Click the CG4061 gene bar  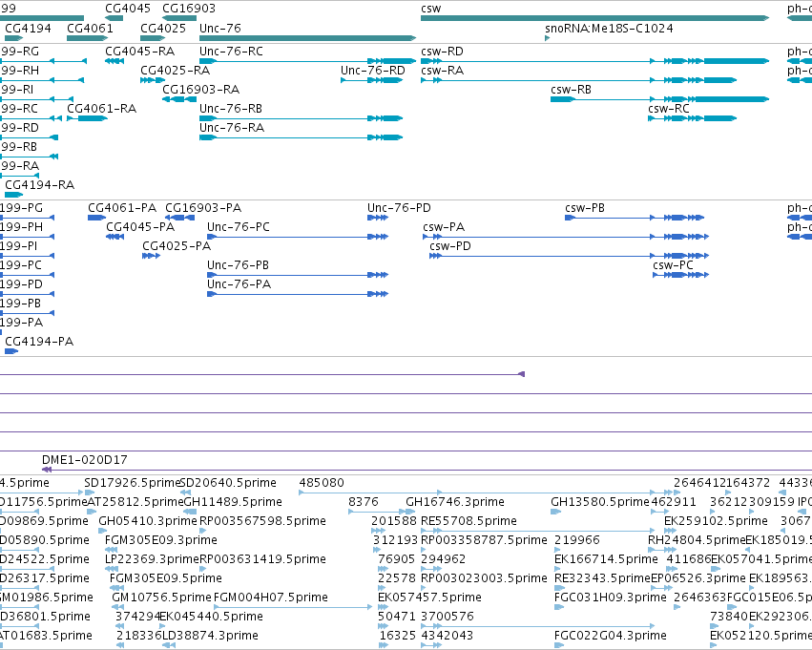coord(88,38)
